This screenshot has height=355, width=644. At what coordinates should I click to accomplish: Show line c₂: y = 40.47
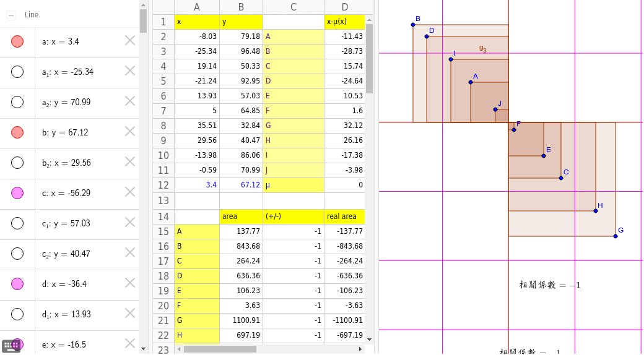click(x=17, y=254)
